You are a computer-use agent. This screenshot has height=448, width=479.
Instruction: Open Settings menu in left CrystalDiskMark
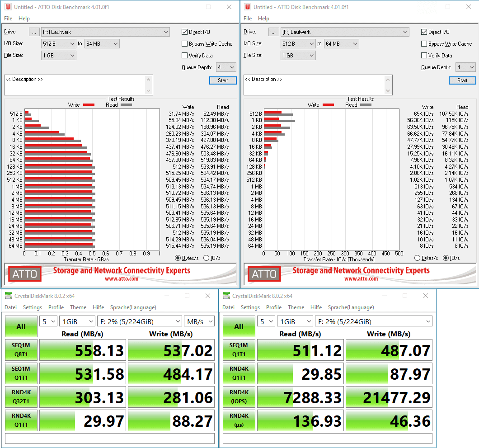[x=33, y=307]
